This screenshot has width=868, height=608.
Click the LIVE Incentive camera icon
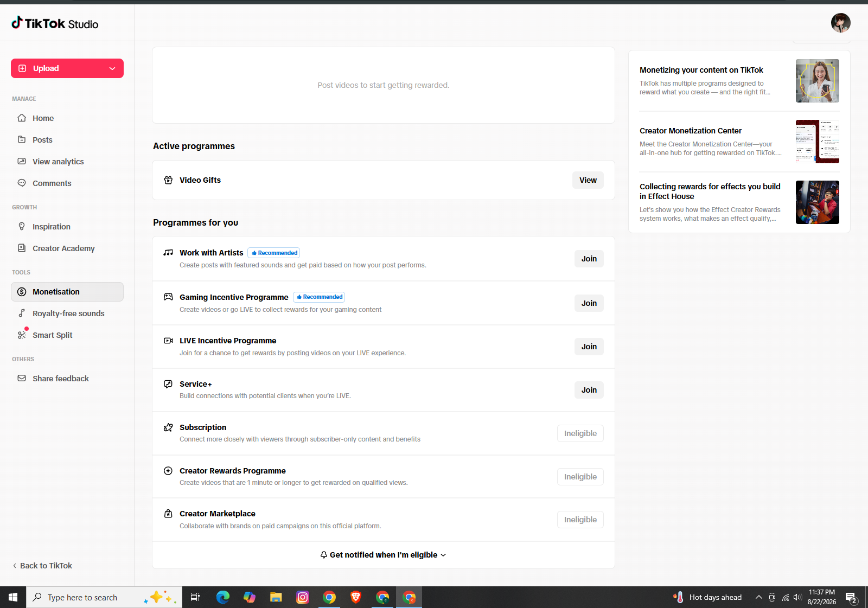168,341
